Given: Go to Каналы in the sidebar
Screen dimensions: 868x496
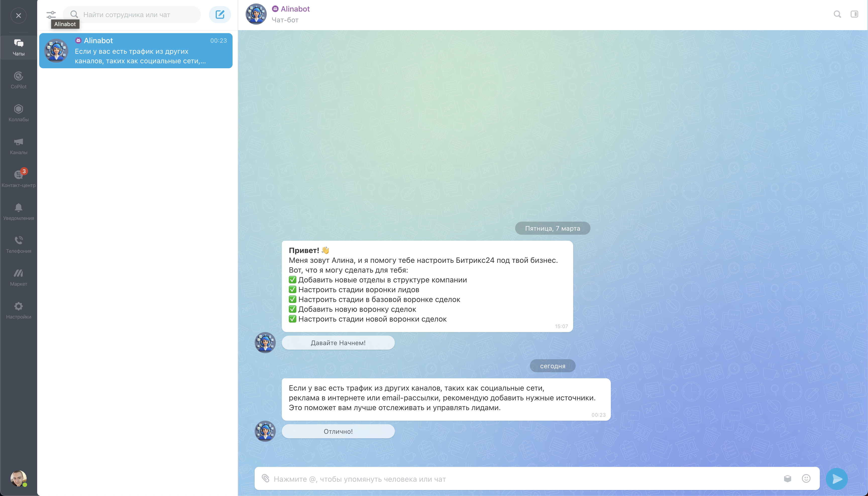Looking at the screenshot, I should [18, 146].
